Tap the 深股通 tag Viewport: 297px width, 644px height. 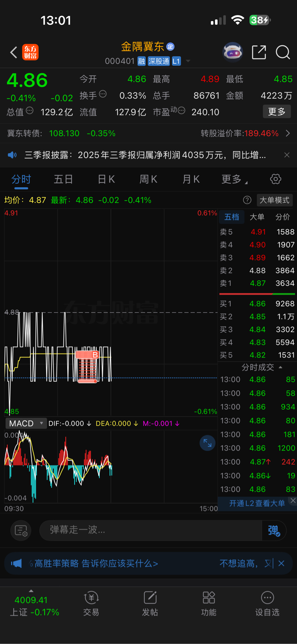tap(159, 61)
